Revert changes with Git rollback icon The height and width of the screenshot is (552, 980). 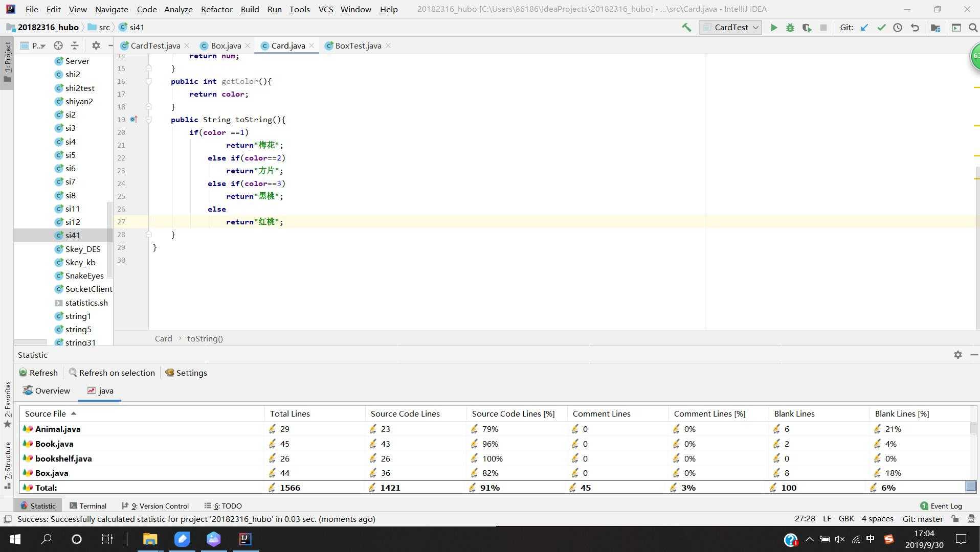(x=915, y=28)
